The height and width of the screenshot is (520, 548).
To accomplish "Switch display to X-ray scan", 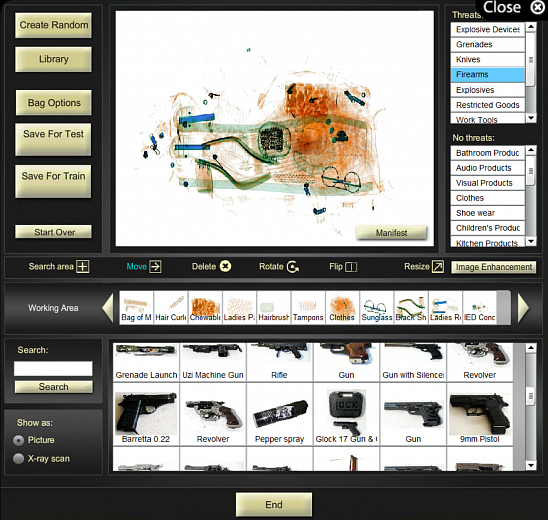I will coord(18,458).
